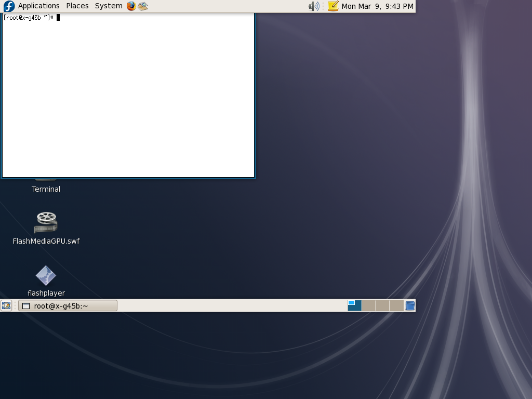The image size is (532, 399).
Task: Click the Show Desktop button icon
Action: coord(6,305)
